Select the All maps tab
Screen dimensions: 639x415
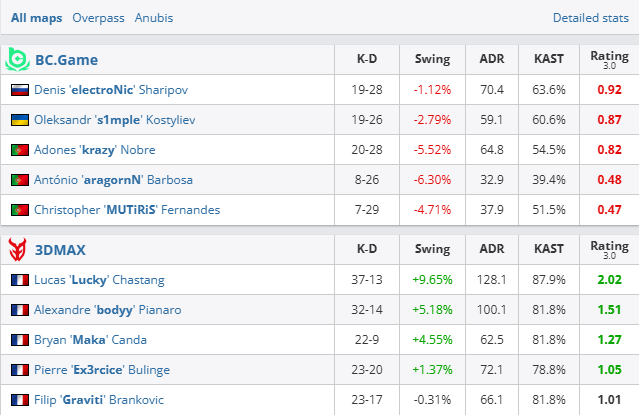[x=35, y=18]
